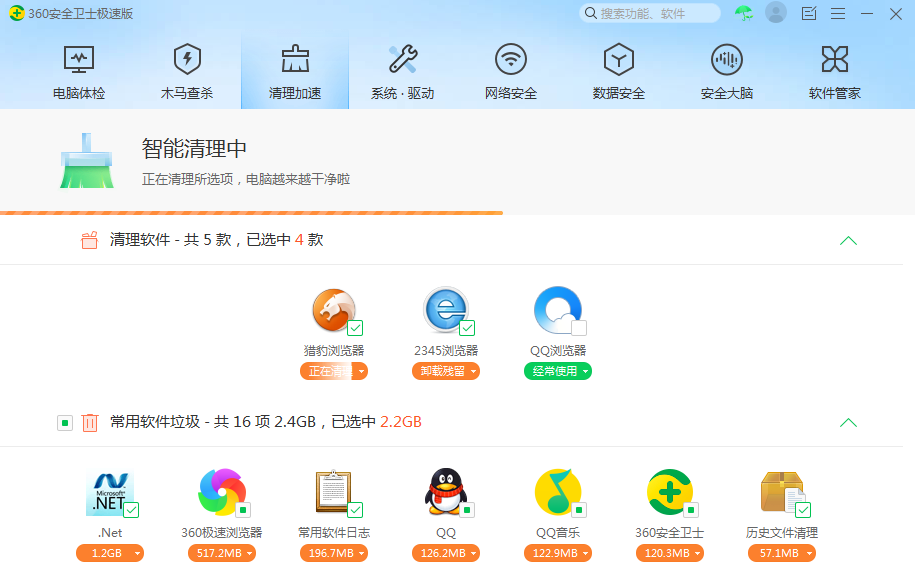The image size is (915, 575).
Task: Open the feedback edit icon
Action: [x=809, y=13]
